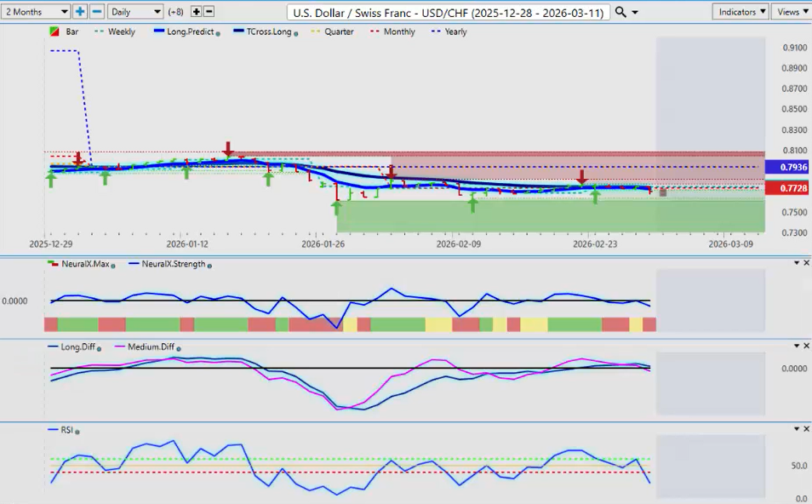Open the 2 Months time range dropdown
812x504 pixels.
(36, 12)
